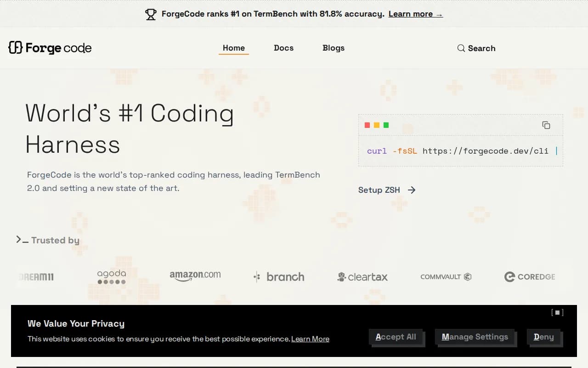Open the Home tab
The width and height of the screenshot is (588, 368).
pyautogui.click(x=234, y=48)
